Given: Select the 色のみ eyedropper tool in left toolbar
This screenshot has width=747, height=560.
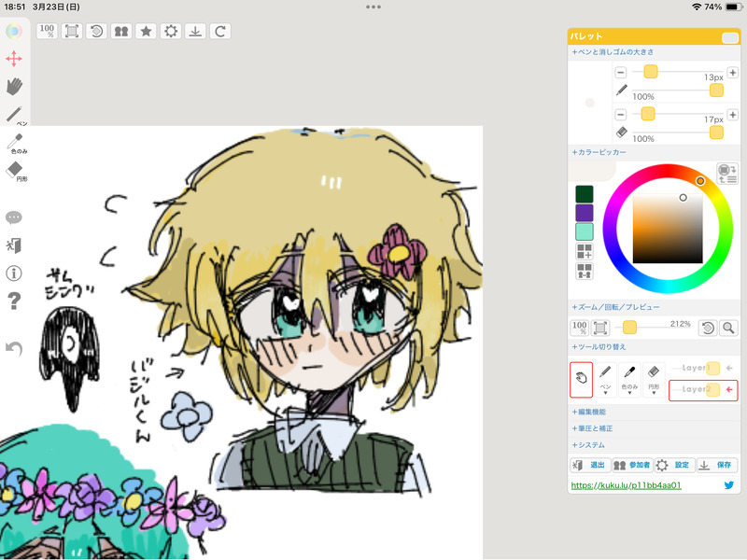Looking at the screenshot, I should 16,143.
